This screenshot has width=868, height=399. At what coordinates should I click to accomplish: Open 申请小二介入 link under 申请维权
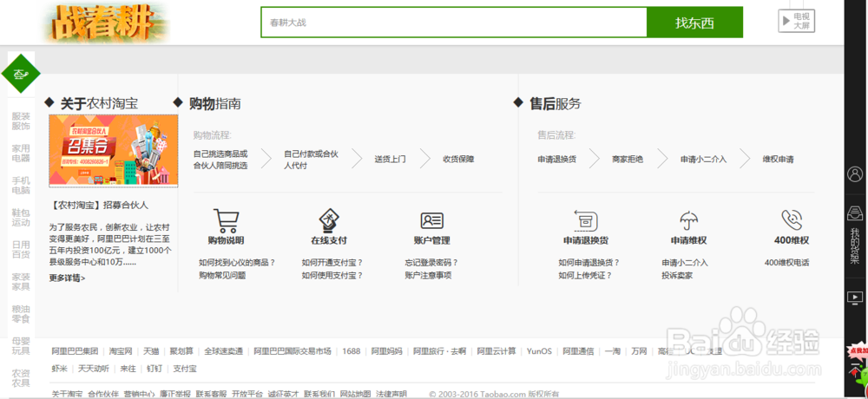(x=684, y=262)
